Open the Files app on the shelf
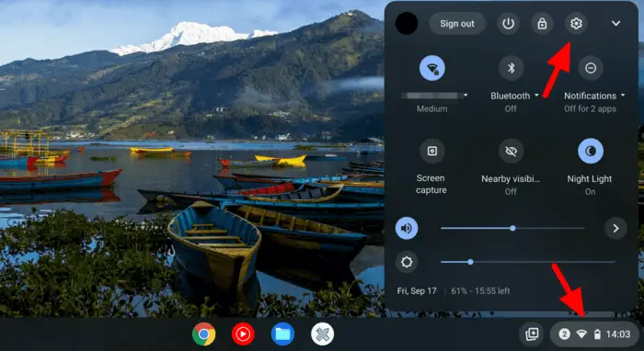 pos(282,334)
